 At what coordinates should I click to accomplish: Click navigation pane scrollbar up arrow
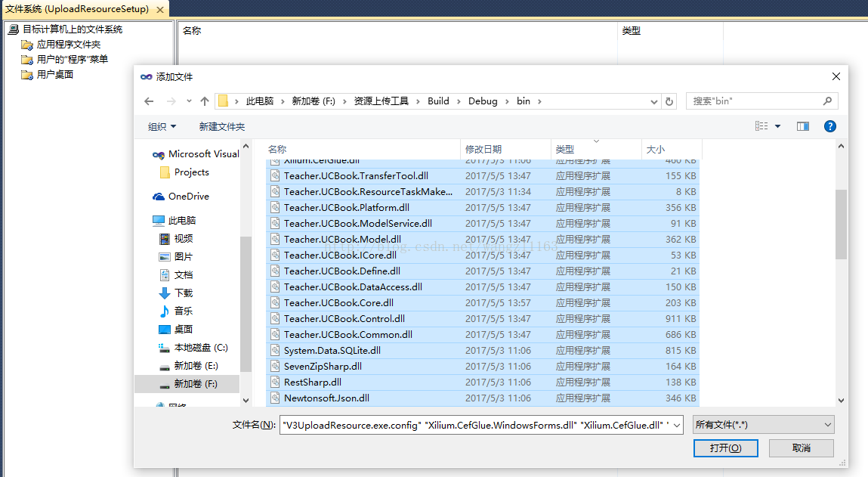[x=246, y=146]
